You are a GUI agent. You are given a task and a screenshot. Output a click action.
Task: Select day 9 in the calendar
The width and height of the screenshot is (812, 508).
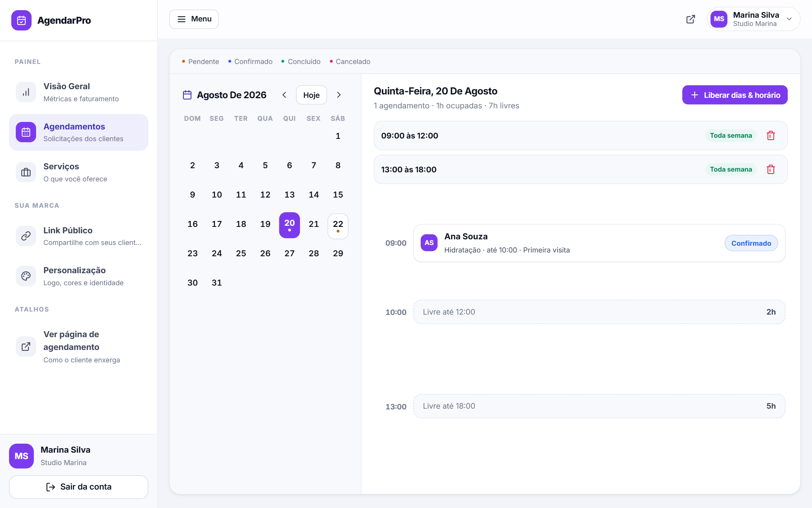(x=192, y=195)
